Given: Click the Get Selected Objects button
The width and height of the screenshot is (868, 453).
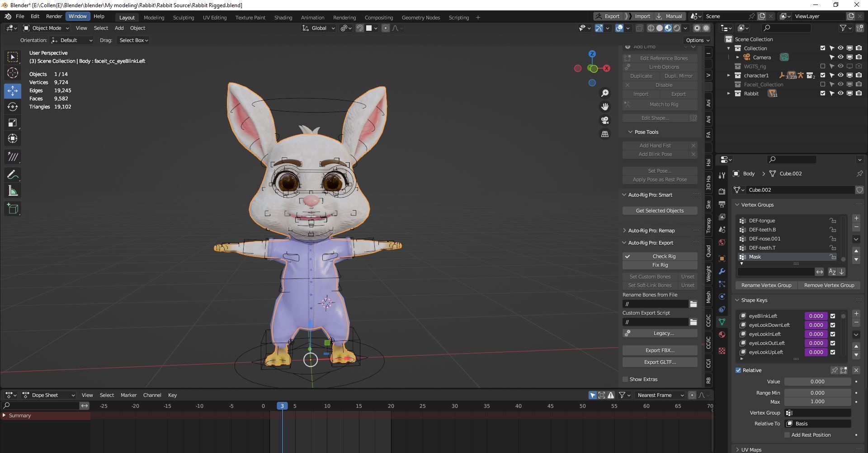Looking at the screenshot, I should point(660,211).
